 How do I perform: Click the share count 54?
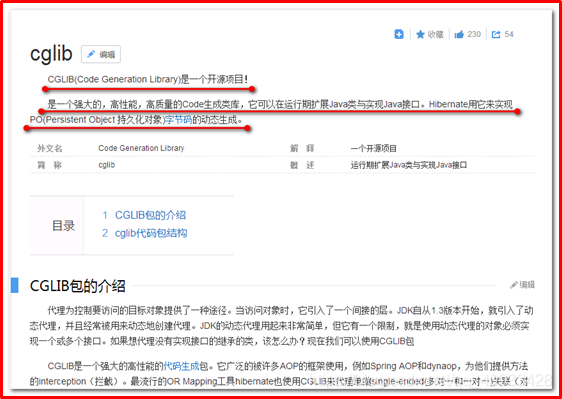pos(509,34)
